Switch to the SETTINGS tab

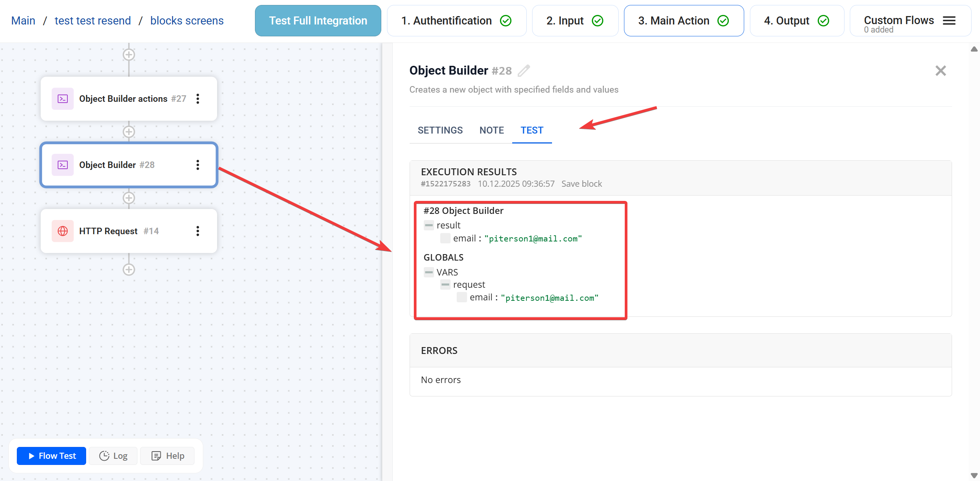coord(440,130)
